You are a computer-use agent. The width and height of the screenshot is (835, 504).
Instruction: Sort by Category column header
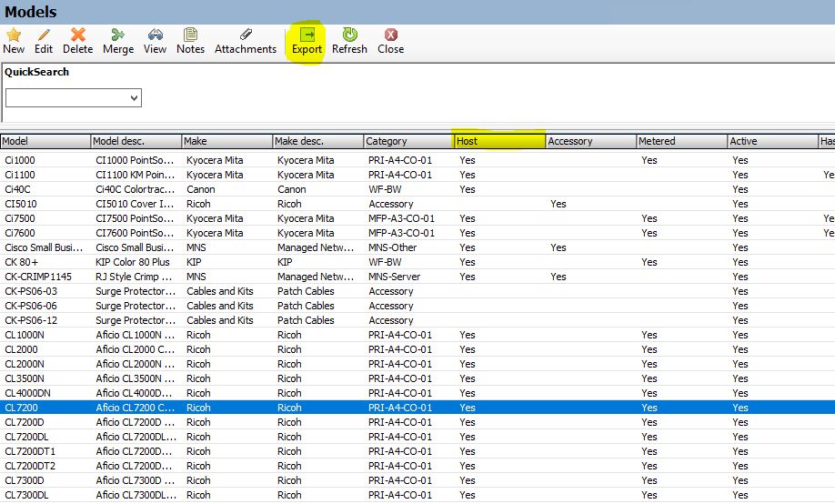(x=408, y=141)
